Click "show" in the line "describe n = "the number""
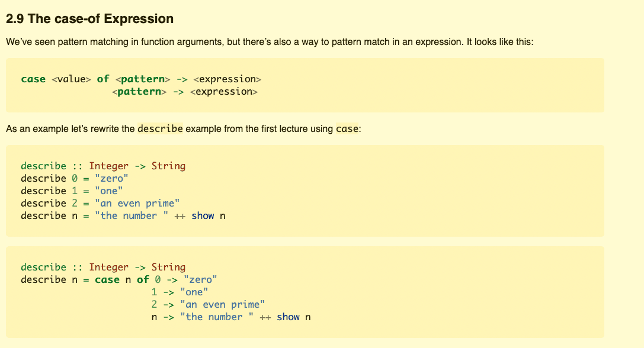Image resolution: width=644 pixels, height=348 pixels. click(x=203, y=216)
